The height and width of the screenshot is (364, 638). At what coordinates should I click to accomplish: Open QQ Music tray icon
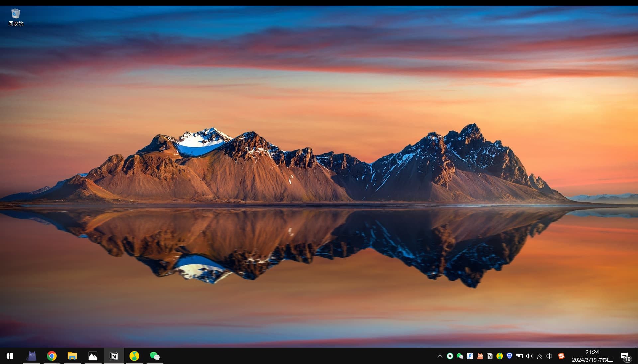tap(500, 356)
